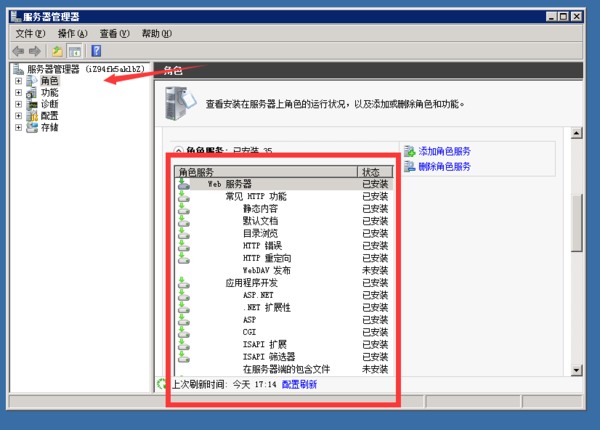Click the 功能 tree node icon
The image size is (600, 430).
pos(32,93)
